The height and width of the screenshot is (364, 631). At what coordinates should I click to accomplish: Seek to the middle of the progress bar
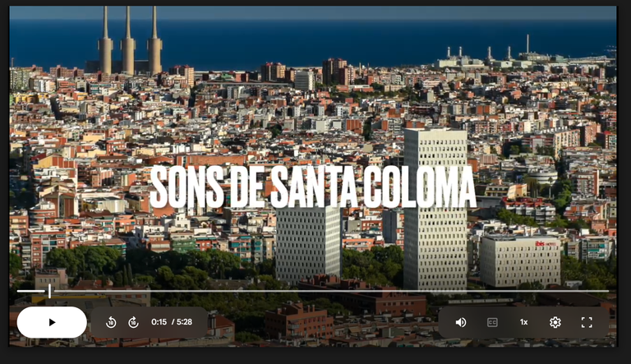(x=313, y=291)
